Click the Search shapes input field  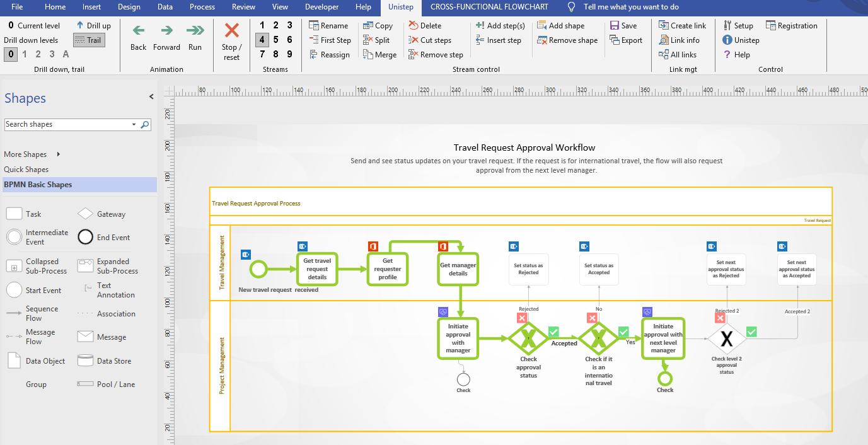(66, 125)
